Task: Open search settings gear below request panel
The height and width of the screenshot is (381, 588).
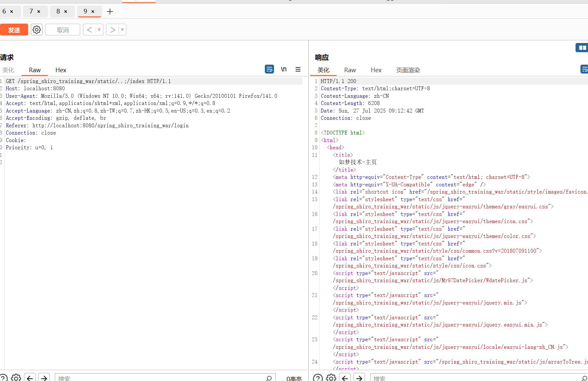Action: point(16,378)
